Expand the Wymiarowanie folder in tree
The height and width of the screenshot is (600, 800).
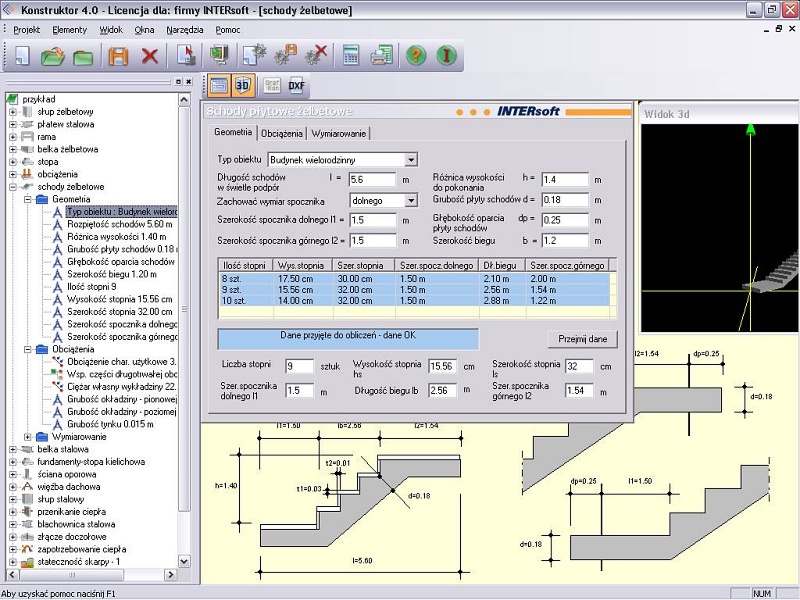[28, 437]
